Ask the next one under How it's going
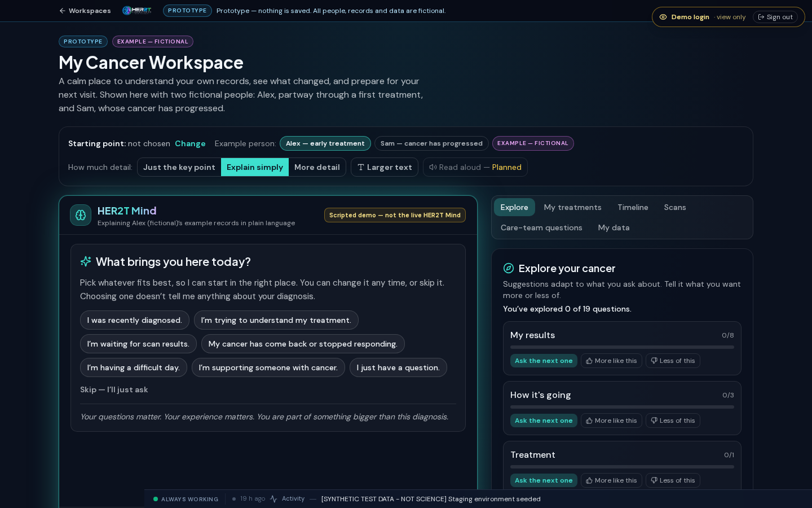This screenshot has height=508, width=812. pyautogui.click(x=544, y=421)
